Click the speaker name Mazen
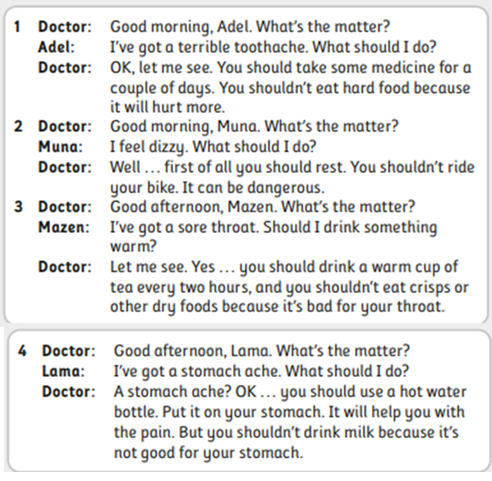The height and width of the screenshot is (481, 492). tap(64, 227)
